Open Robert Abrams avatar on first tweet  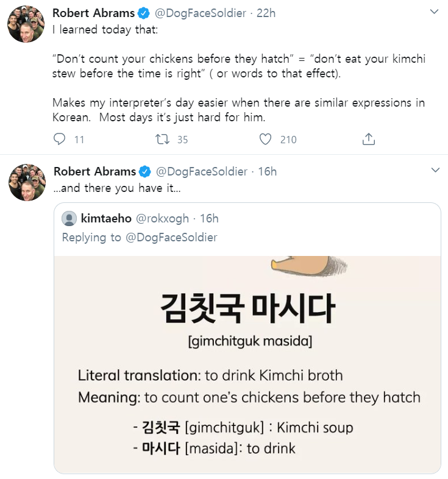26,24
